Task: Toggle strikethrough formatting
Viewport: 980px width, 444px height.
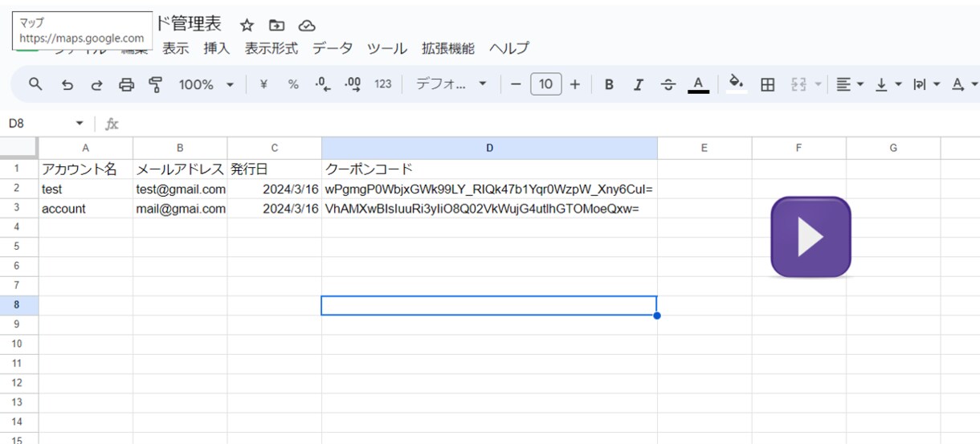Action: tap(668, 84)
